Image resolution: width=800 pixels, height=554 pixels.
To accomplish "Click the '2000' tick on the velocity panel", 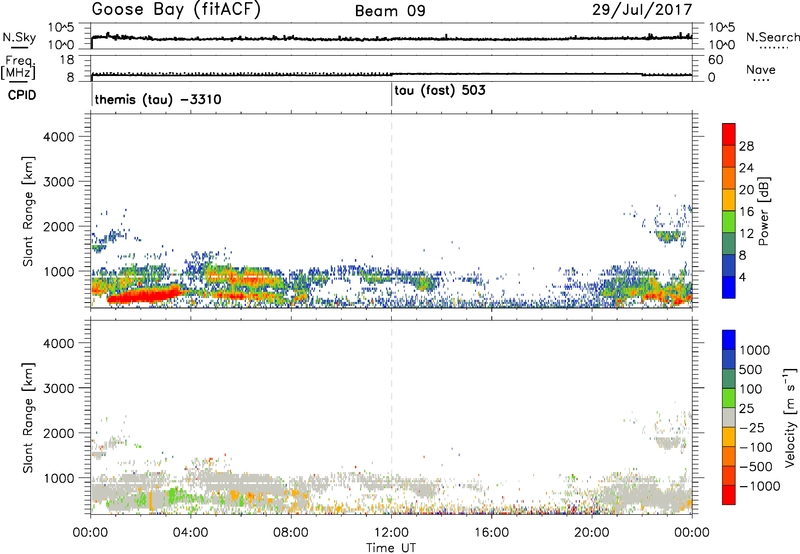I will (59, 433).
